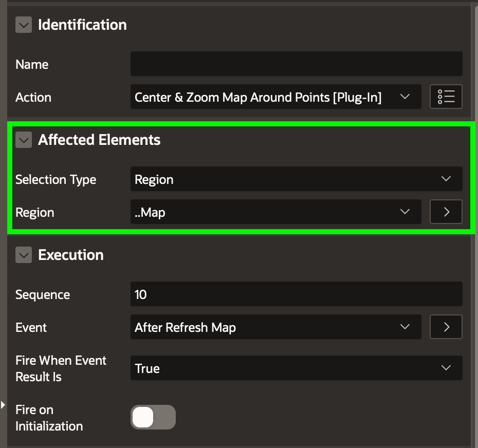Viewport: 478px width, 448px height.
Task: Click the Affected Elements section heading
Action: [x=99, y=140]
